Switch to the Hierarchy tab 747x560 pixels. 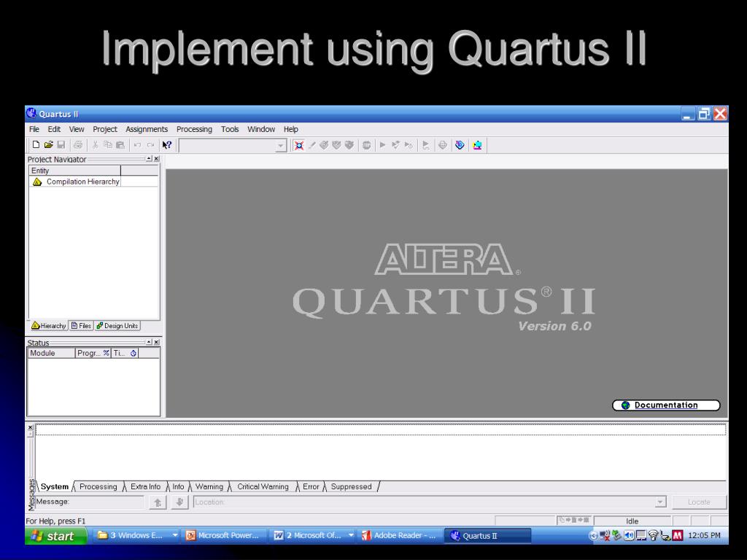tap(49, 326)
